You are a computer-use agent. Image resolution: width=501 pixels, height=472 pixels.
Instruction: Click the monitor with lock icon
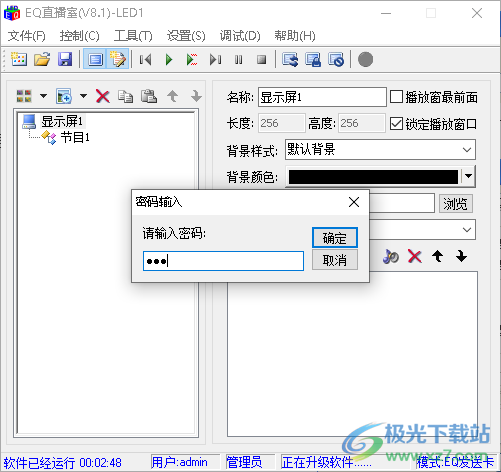click(313, 60)
